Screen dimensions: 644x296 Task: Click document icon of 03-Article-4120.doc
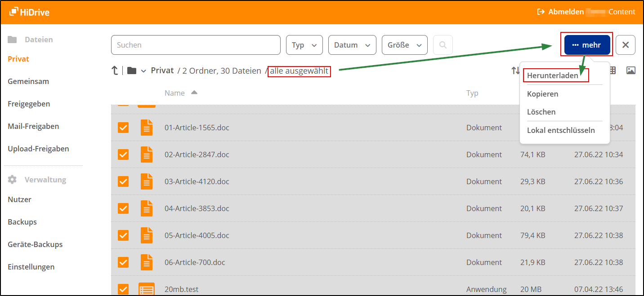147,181
